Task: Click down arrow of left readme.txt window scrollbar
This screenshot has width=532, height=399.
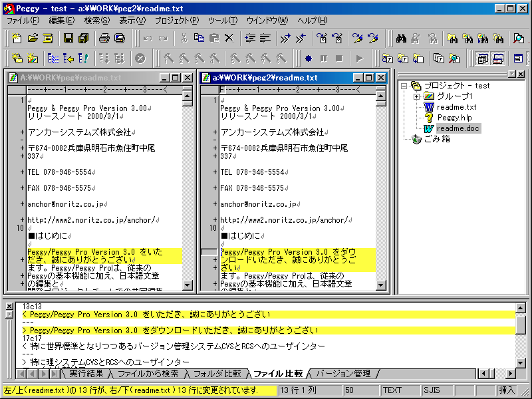Action: coord(188,285)
